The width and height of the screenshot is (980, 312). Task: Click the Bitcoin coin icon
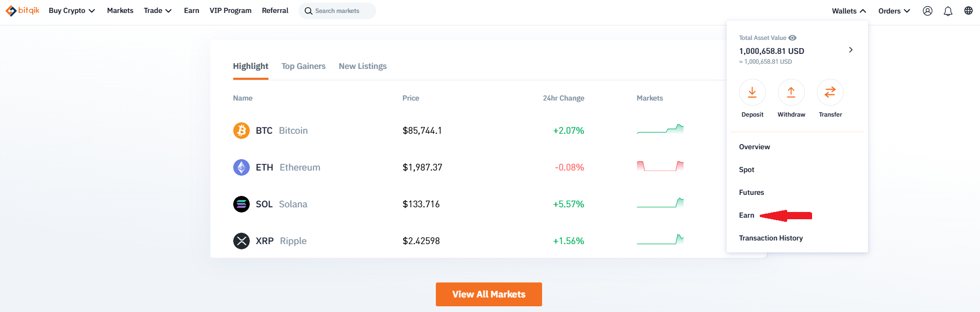click(x=242, y=131)
